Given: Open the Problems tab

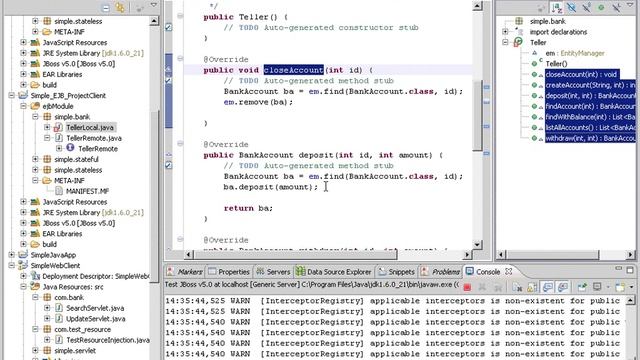Looking at the screenshot, I should tap(440, 271).
